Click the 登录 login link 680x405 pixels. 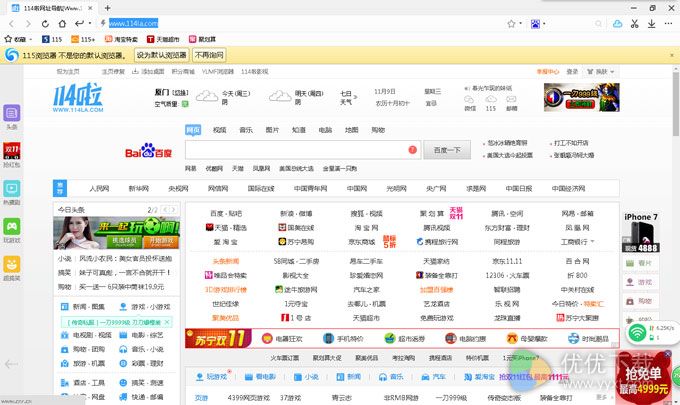[572, 72]
